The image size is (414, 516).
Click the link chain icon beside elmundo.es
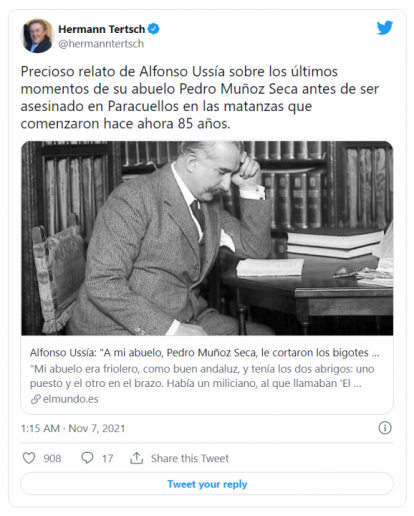click(x=35, y=399)
